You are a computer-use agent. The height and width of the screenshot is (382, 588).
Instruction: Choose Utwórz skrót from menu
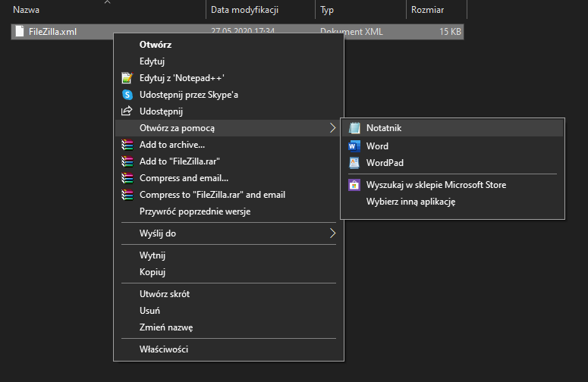pyautogui.click(x=228, y=294)
